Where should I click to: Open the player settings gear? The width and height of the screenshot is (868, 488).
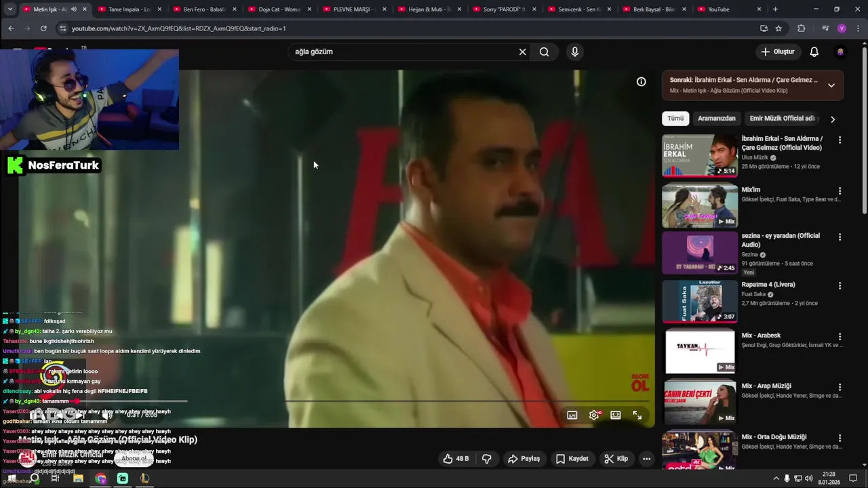pyautogui.click(x=594, y=415)
